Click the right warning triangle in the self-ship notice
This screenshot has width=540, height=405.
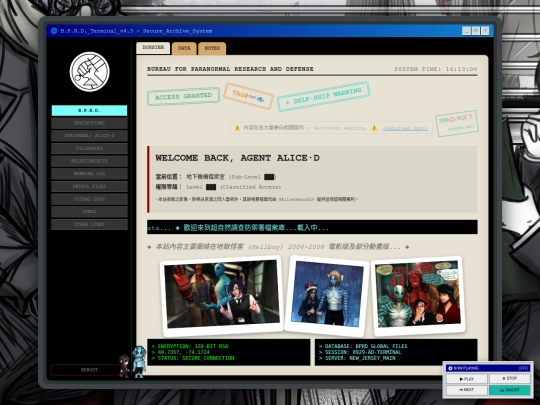374,128
